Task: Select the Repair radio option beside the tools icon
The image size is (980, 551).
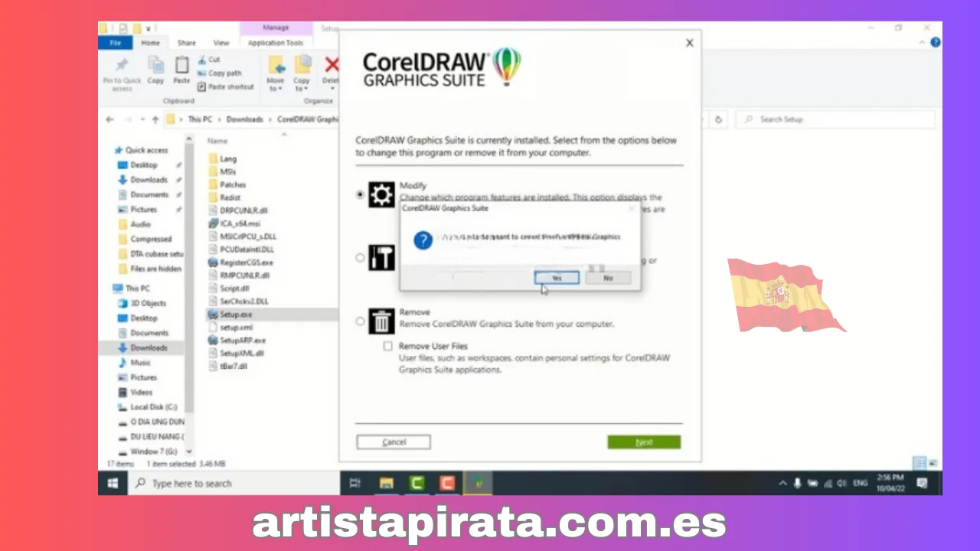Action: [360, 258]
